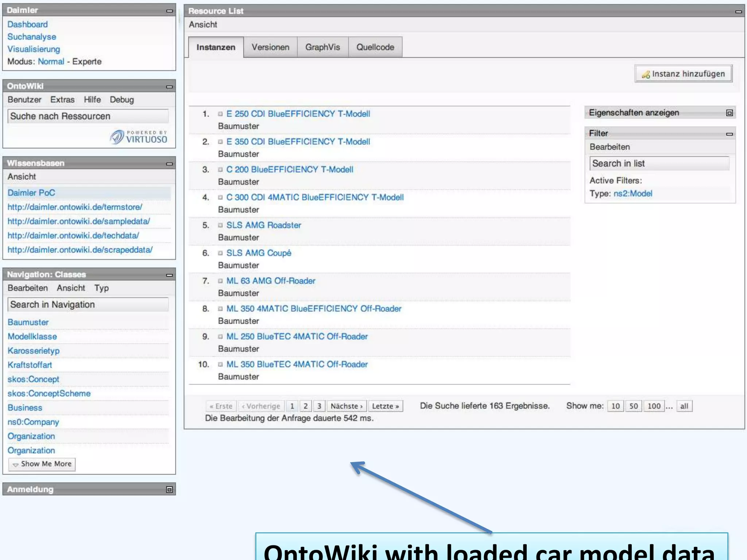Collapse the Wissensbasen panel
Screen dimensions: 747x560
(x=169, y=164)
